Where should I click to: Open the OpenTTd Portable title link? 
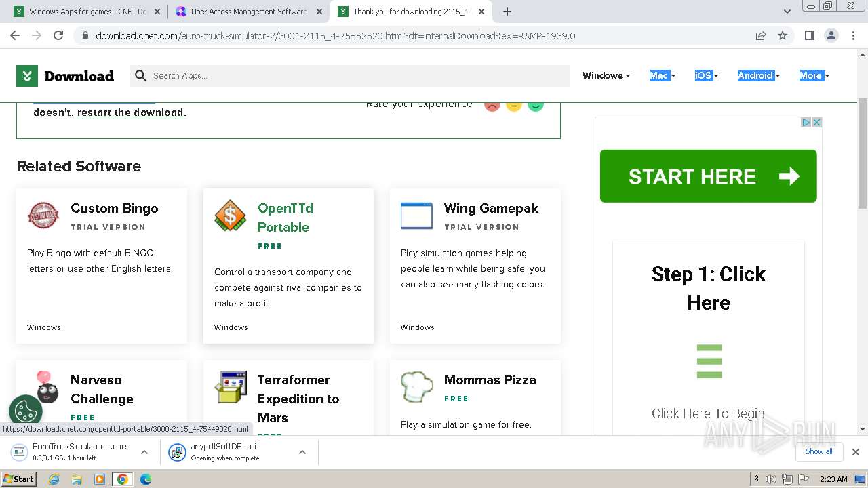tap(285, 218)
